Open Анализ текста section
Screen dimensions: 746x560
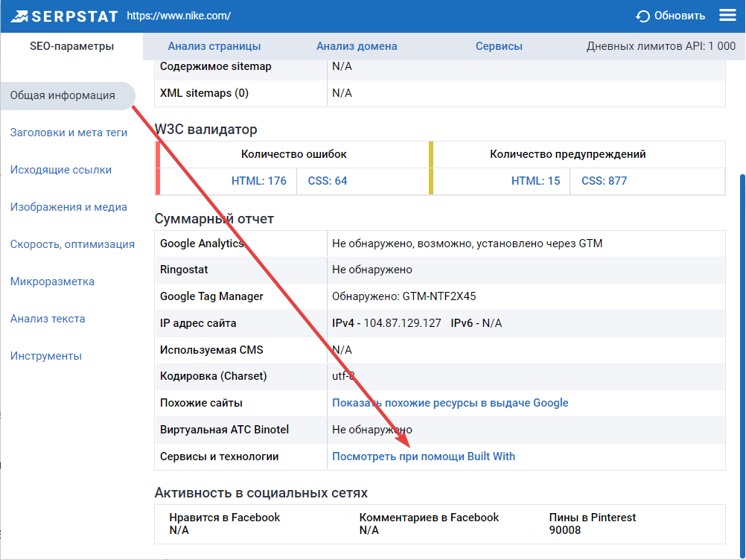point(48,319)
